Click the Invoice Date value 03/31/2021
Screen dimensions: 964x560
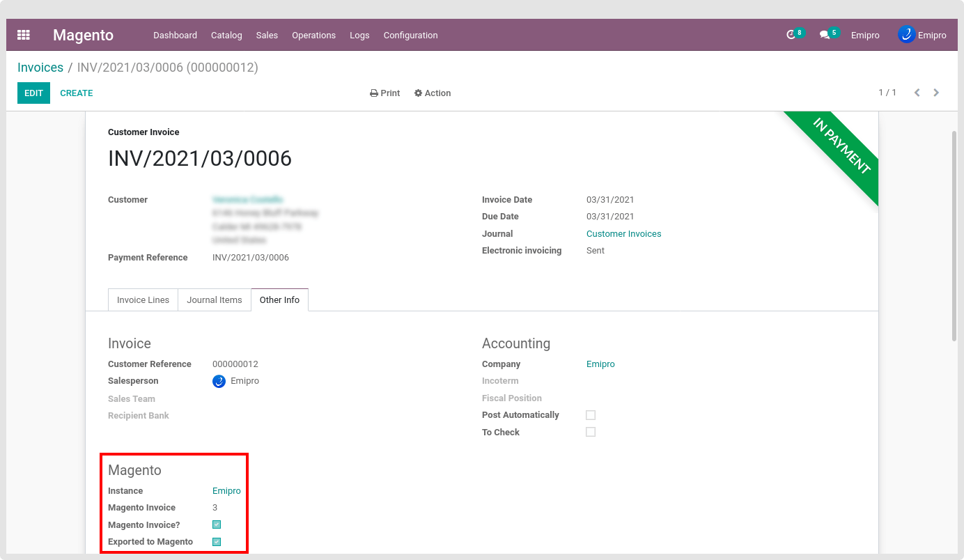pos(610,199)
